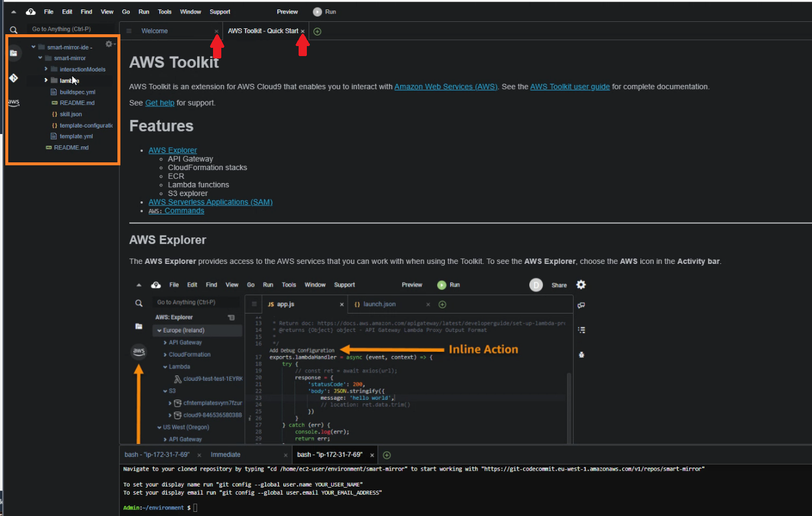Close the AWS Toolkit - Quick Start tab
Image resolution: width=812 pixels, height=516 pixels.
[303, 31]
